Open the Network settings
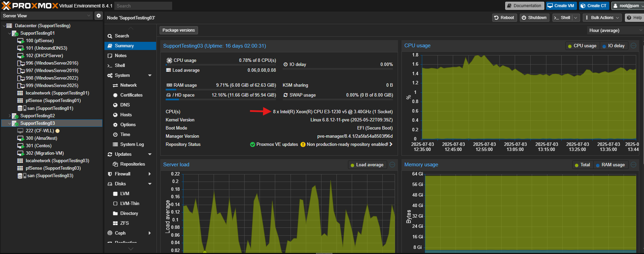The height and width of the screenshot is (254, 644). (130, 85)
